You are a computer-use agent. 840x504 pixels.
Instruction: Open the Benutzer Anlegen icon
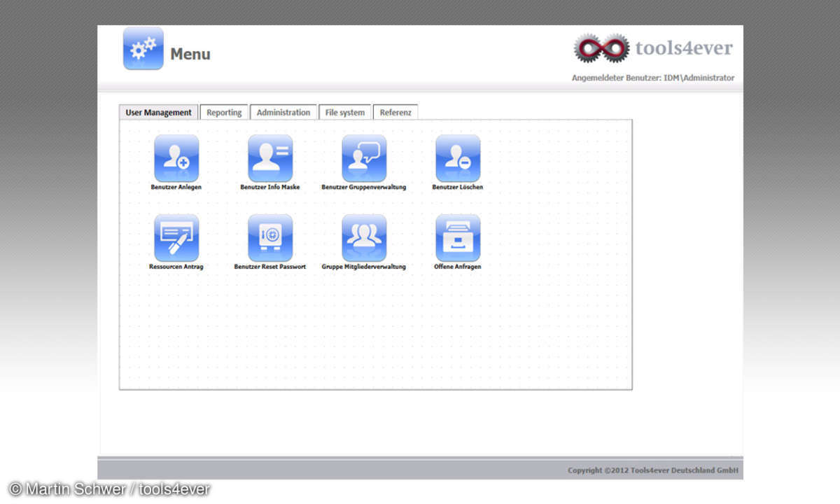click(x=176, y=158)
